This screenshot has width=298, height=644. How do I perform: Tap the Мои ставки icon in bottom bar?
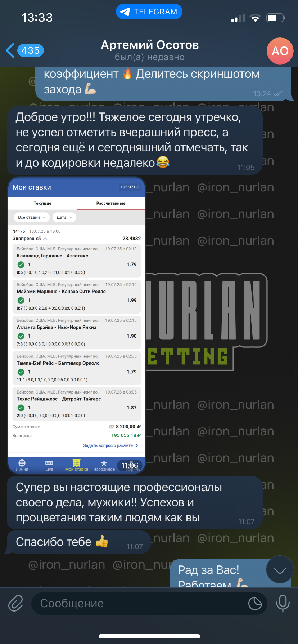[x=77, y=465]
